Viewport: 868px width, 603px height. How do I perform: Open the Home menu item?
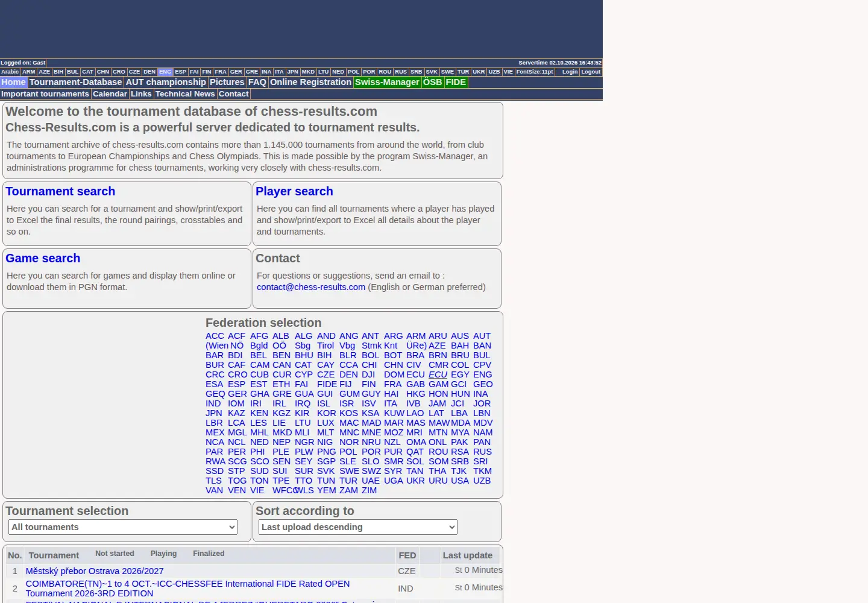pos(13,82)
